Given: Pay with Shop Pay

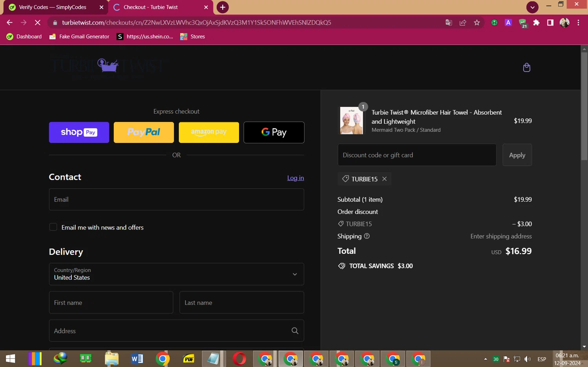Looking at the screenshot, I should (x=79, y=132).
